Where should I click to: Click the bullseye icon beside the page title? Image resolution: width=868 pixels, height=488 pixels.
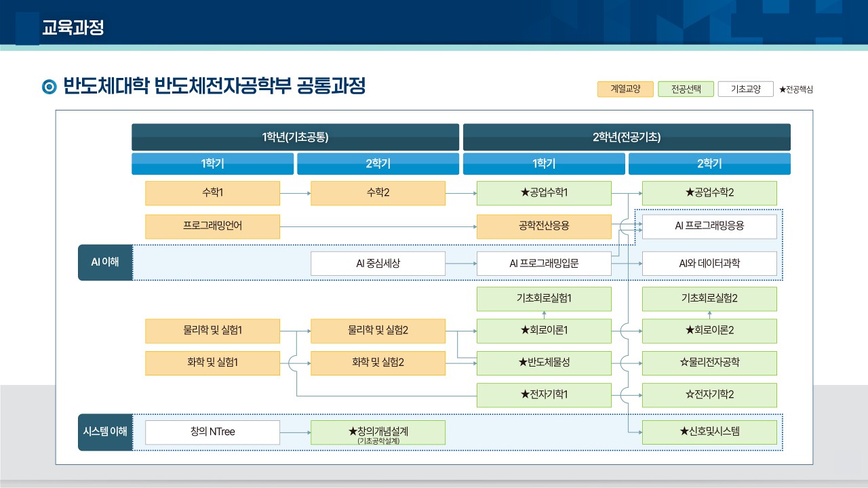(x=49, y=87)
